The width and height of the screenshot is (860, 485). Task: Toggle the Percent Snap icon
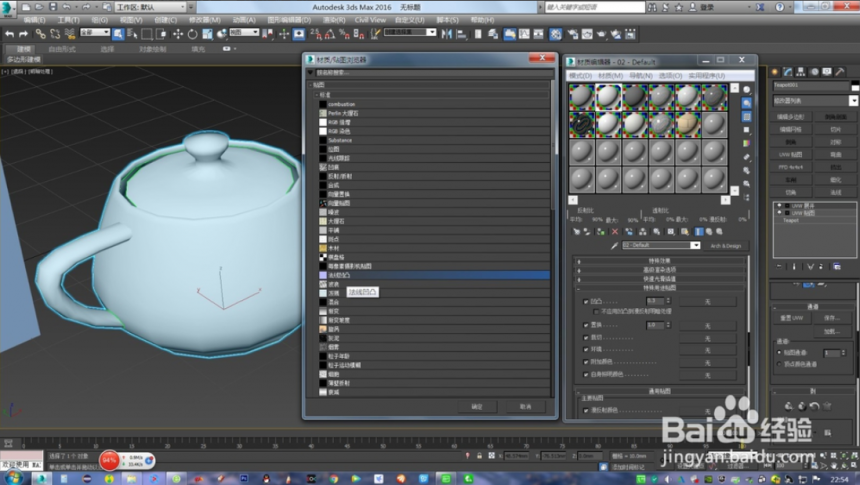[x=344, y=34]
